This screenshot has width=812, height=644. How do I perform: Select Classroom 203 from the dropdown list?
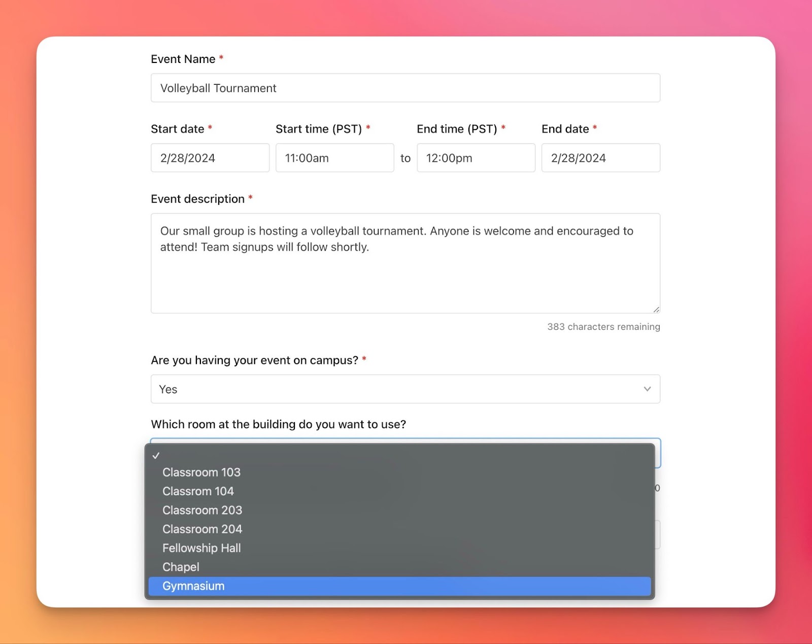click(202, 510)
